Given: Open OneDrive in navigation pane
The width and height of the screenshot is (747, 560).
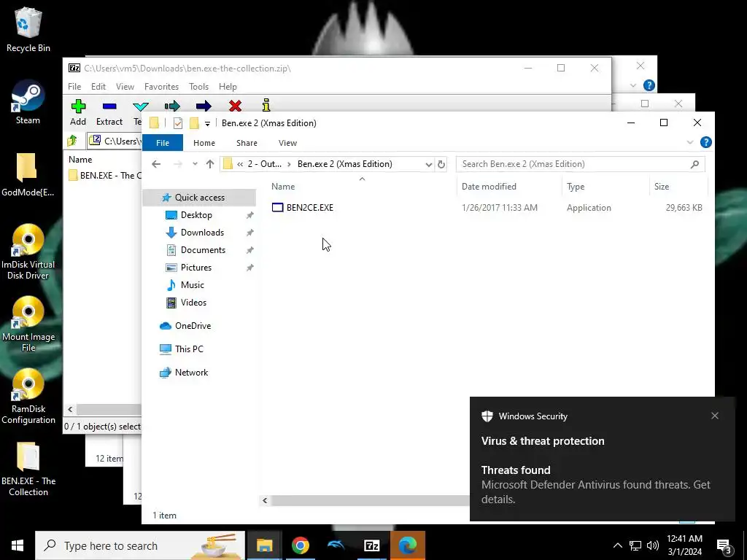Looking at the screenshot, I should pos(193,326).
